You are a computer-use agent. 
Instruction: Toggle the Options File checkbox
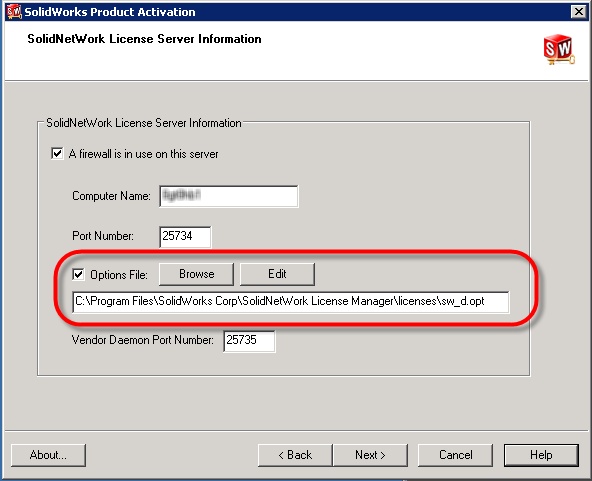click(x=79, y=274)
